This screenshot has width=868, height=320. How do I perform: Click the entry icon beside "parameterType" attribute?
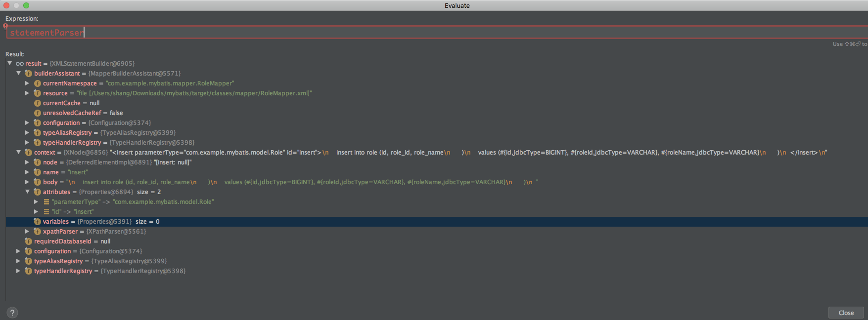click(46, 202)
